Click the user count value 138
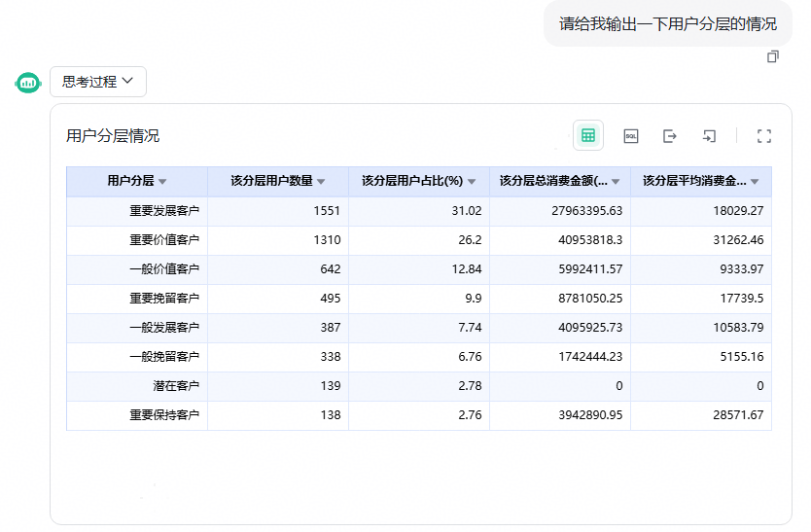This screenshot has width=811, height=532. tap(331, 415)
